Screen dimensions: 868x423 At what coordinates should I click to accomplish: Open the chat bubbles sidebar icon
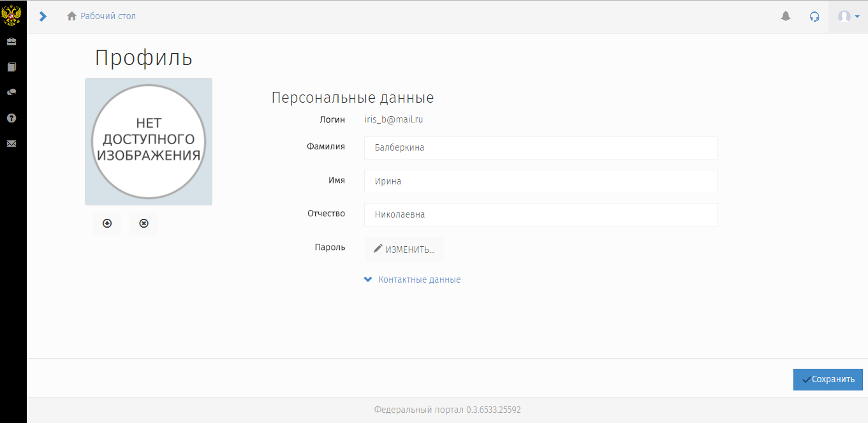[x=11, y=93]
